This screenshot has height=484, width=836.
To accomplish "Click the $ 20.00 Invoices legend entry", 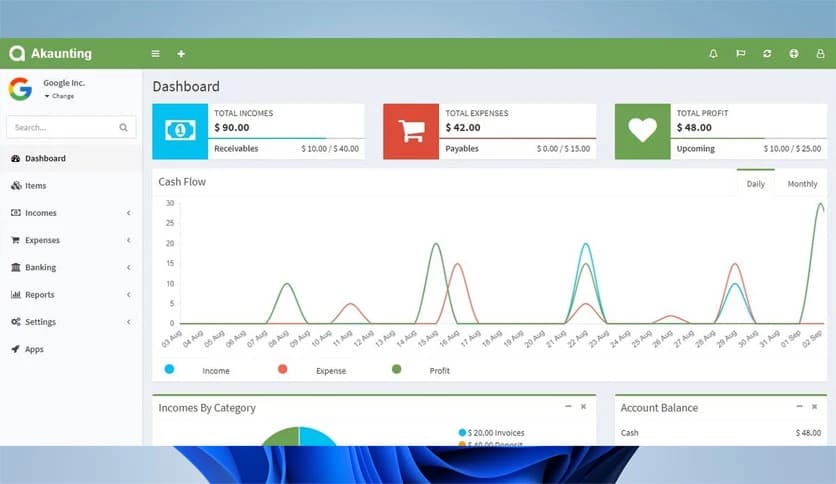I will [x=491, y=433].
